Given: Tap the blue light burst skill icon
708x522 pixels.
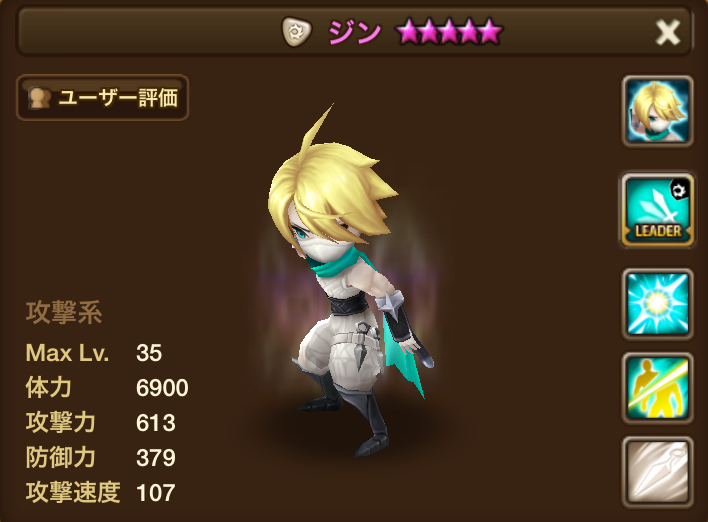Looking at the screenshot, I should tap(657, 304).
